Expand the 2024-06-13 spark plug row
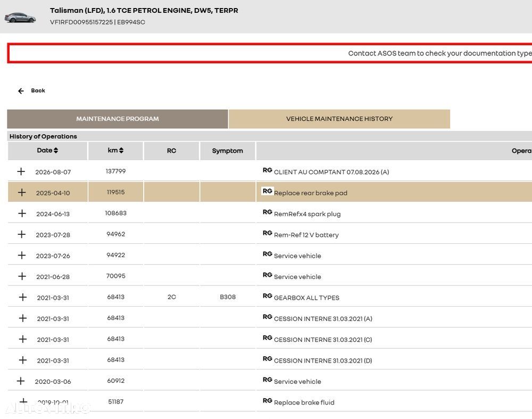532x419 pixels. pyautogui.click(x=22, y=213)
